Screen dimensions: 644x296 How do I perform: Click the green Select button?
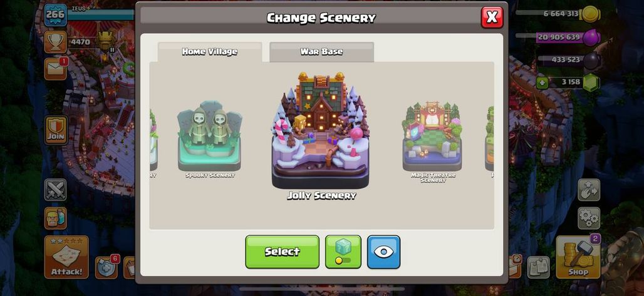tap(282, 252)
